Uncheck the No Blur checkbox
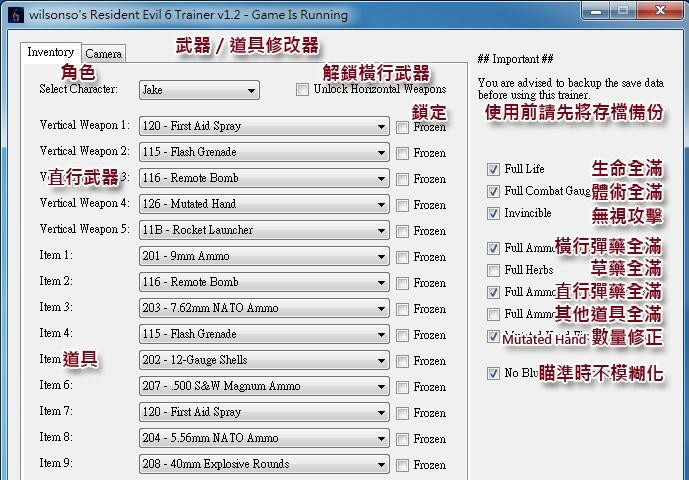Viewport: 689px width, 480px height. 493,373
